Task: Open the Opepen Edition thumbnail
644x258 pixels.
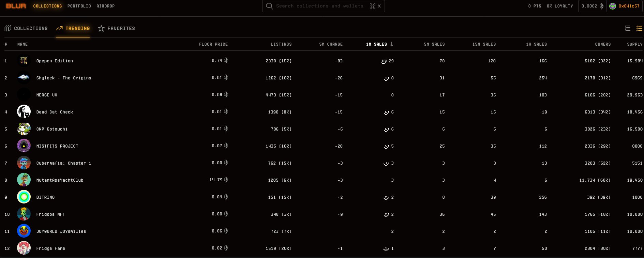Action: pos(24,61)
